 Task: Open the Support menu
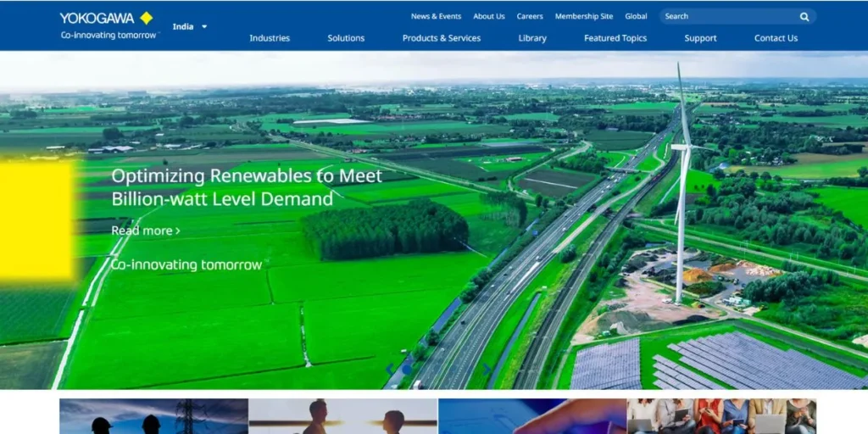[700, 38]
